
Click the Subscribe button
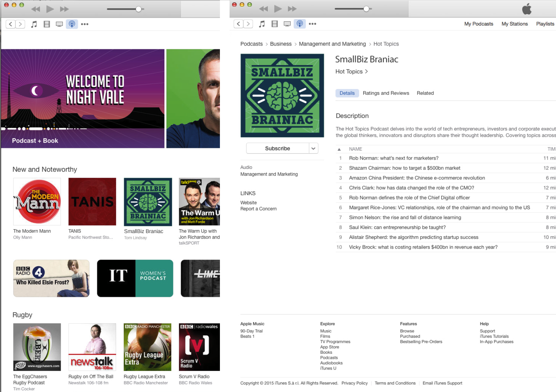[277, 149]
